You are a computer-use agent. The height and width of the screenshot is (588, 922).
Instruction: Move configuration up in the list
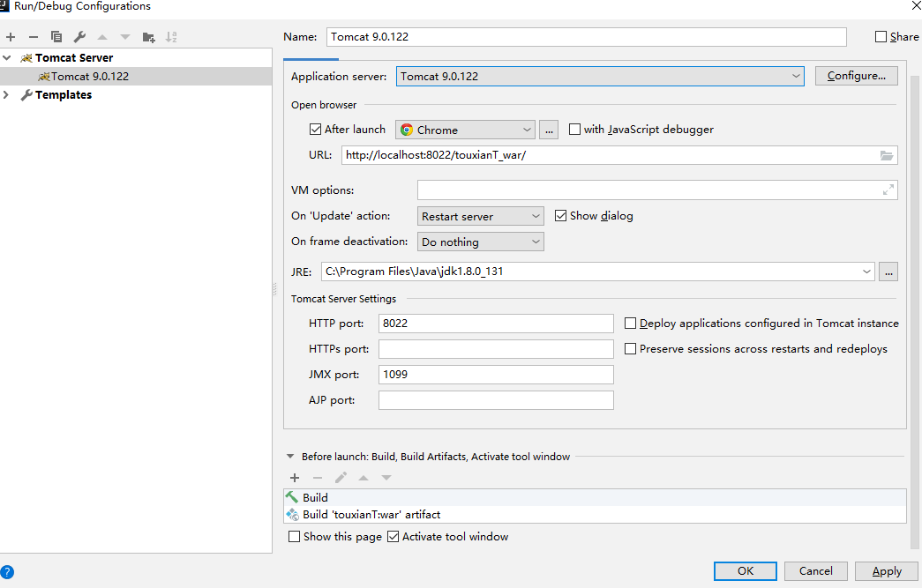[102, 37]
